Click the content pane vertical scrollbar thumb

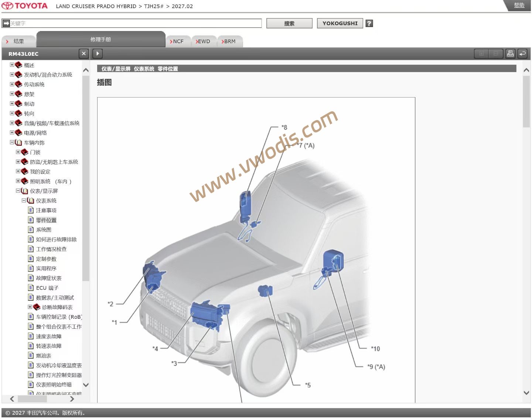click(526, 102)
